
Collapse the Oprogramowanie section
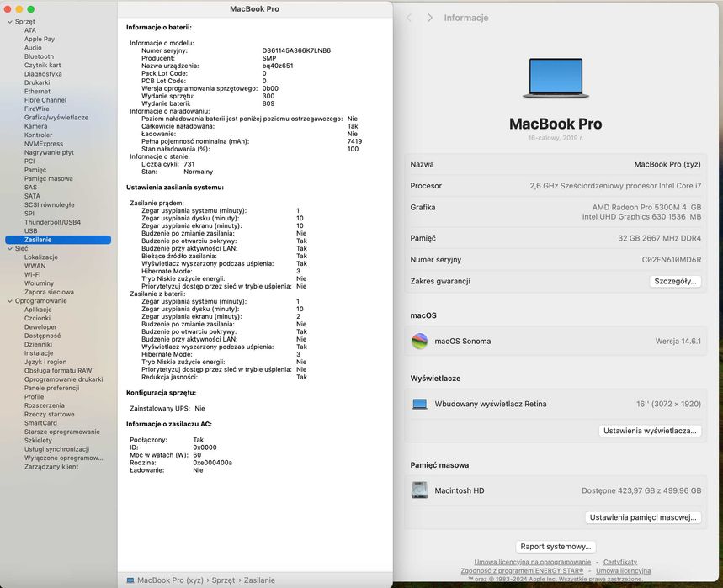[x=10, y=301]
